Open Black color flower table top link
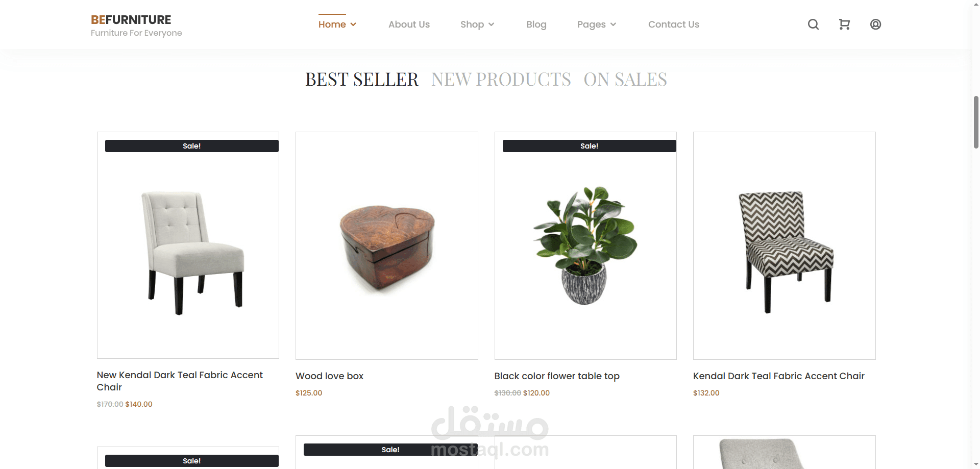 point(557,376)
